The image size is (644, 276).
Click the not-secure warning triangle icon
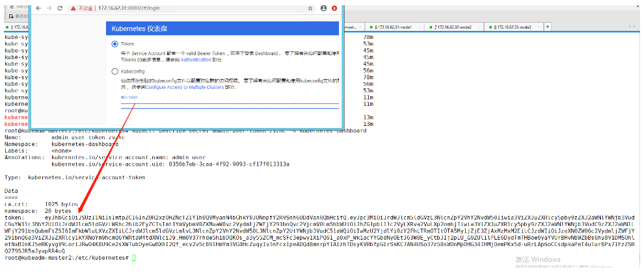tap(73, 8)
